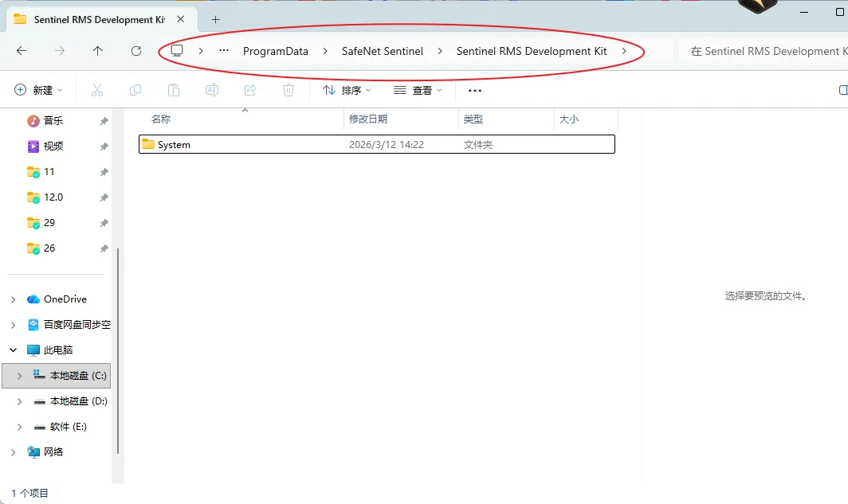This screenshot has width=848, height=504.
Task: Open the 新建 (New) dropdown
Action: click(38, 90)
